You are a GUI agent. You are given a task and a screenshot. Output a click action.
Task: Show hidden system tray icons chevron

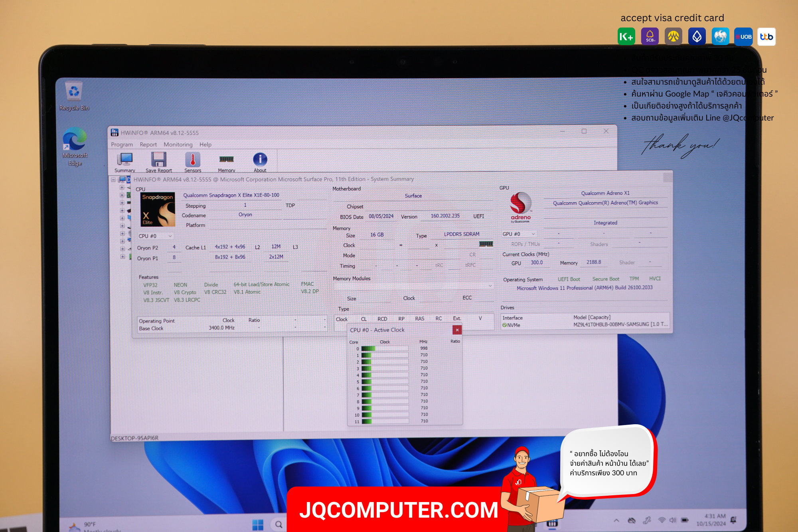[x=616, y=520]
